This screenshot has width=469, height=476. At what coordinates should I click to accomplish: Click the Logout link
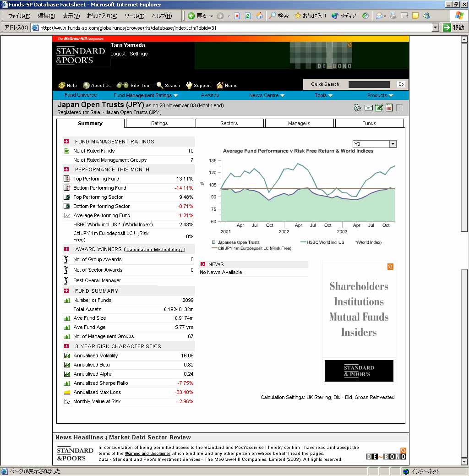point(118,54)
